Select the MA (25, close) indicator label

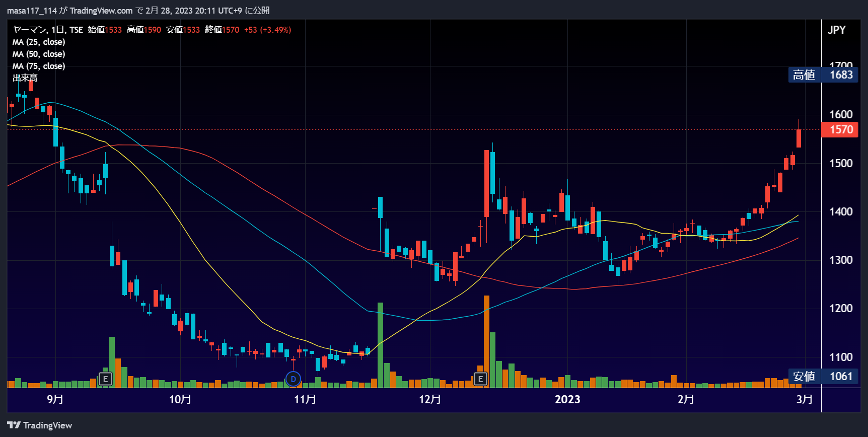click(39, 42)
